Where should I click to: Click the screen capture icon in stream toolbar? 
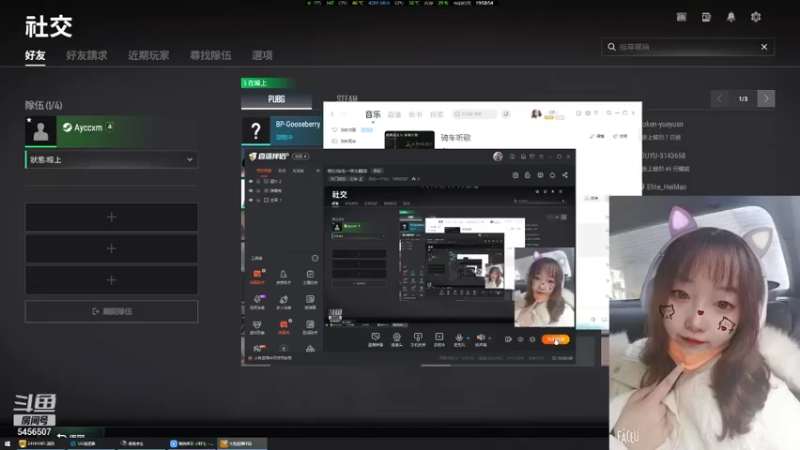click(376, 339)
